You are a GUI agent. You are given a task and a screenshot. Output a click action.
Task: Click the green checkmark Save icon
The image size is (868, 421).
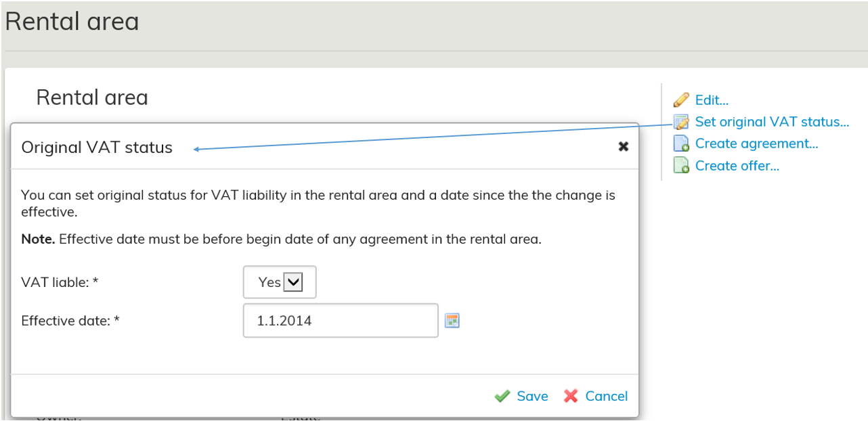click(x=502, y=396)
